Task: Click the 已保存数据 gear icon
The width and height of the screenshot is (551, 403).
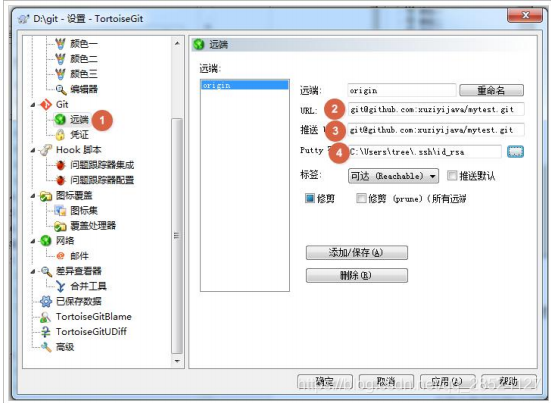Action: click(x=46, y=301)
